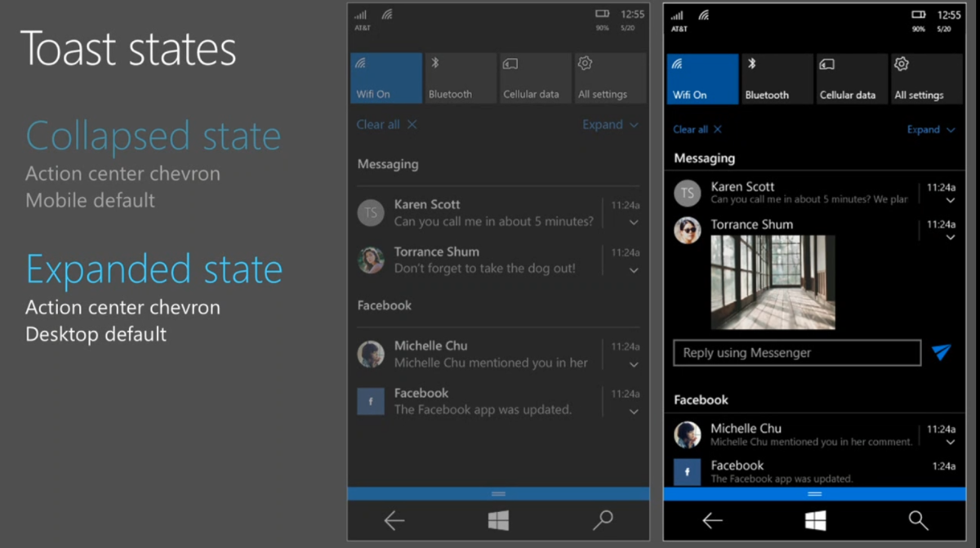980x548 pixels.
Task: Open Facebook app updated notification on left phone
Action: pos(482,402)
